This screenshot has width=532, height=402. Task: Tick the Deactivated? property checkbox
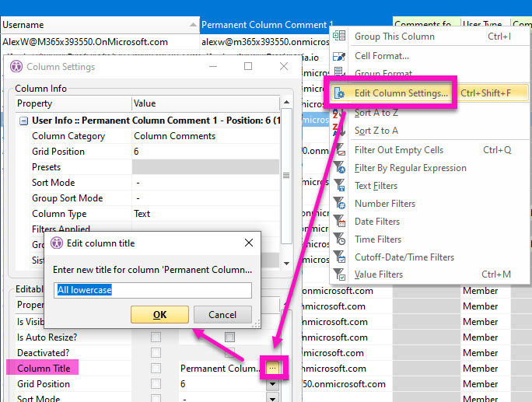[x=156, y=353]
